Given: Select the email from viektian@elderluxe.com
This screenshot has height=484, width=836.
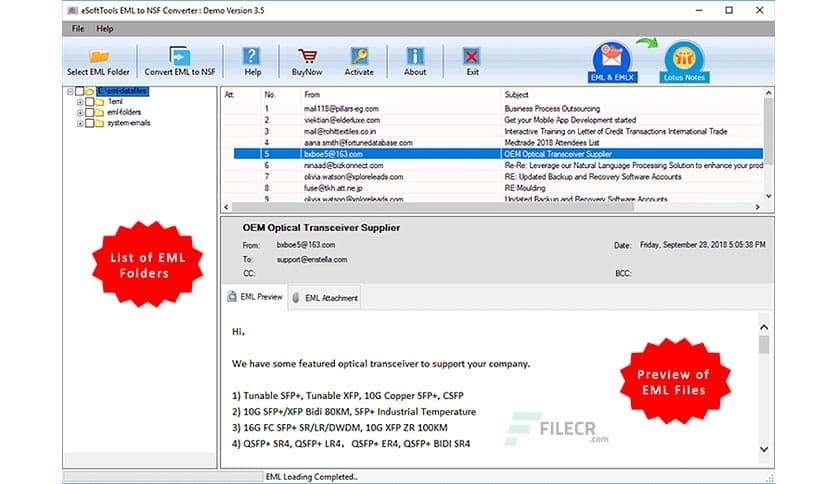Looking at the screenshot, I should (x=342, y=120).
